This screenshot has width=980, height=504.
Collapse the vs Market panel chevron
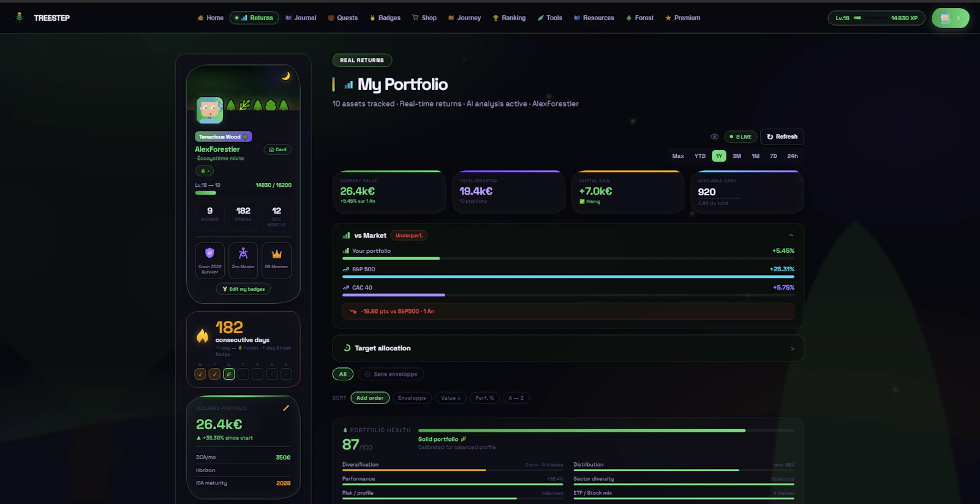pyautogui.click(x=791, y=235)
